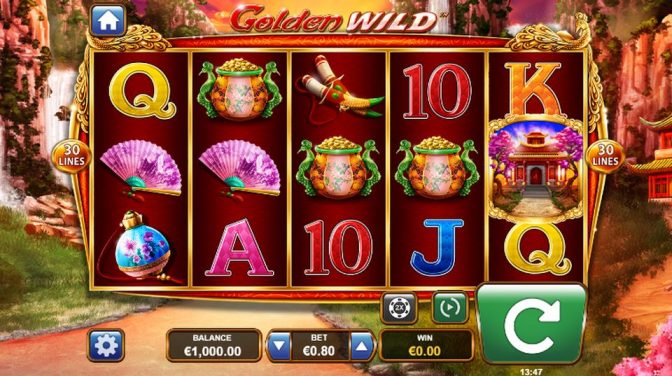Select the left 30 Lines badge
The width and height of the screenshot is (672, 376).
click(x=72, y=156)
